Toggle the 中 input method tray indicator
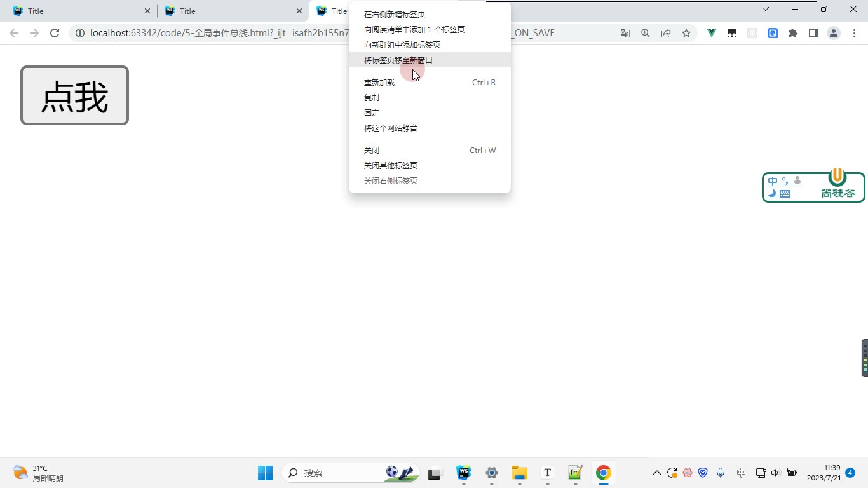868x488 pixels. [x=741, y=473]
